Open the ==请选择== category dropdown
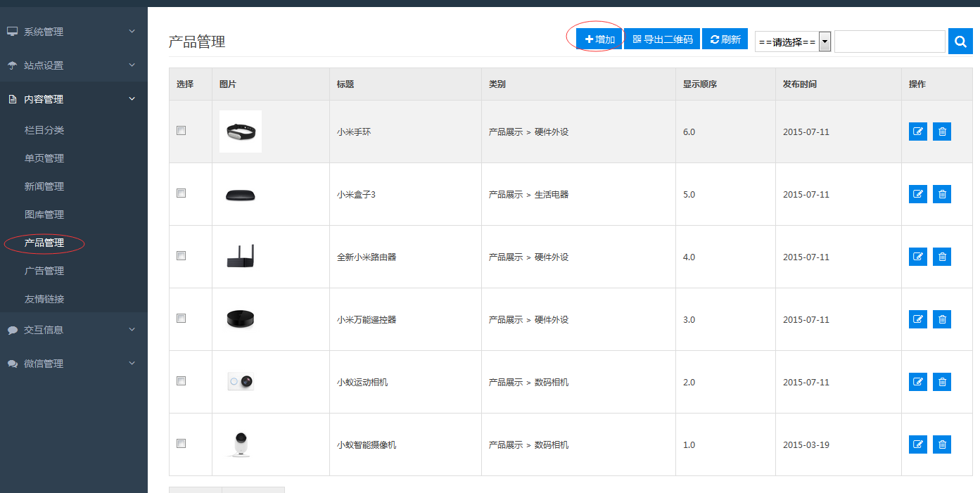The width and height of the screenshot is (980, 493). (x=793, y=41)
